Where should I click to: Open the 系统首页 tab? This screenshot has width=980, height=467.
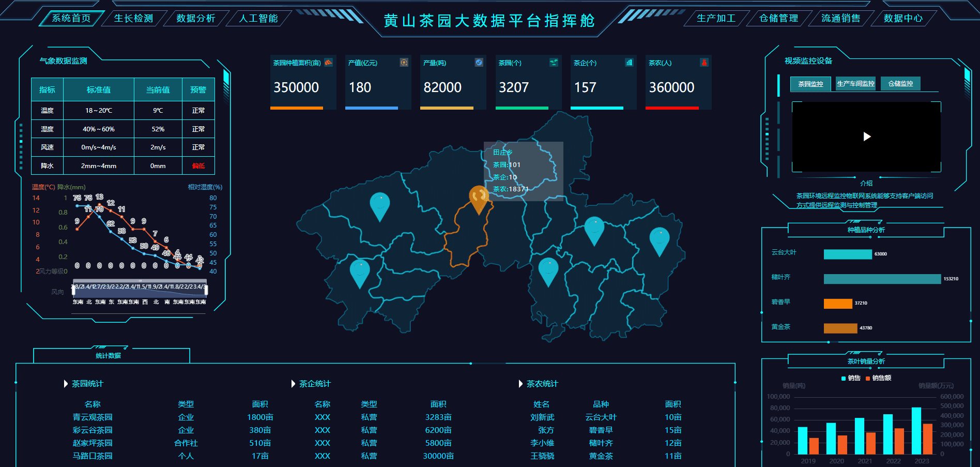click(x=71, y=18)
